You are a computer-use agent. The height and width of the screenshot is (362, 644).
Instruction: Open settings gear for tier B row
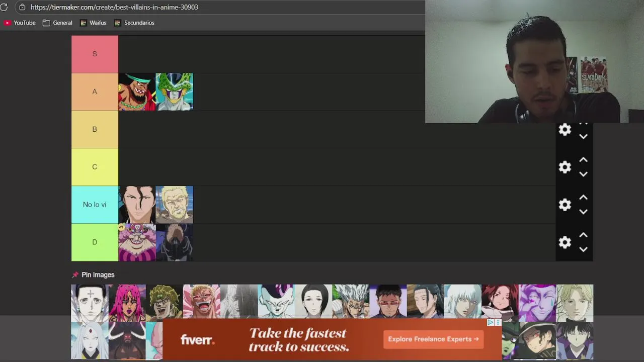click(x=565, y=130)
